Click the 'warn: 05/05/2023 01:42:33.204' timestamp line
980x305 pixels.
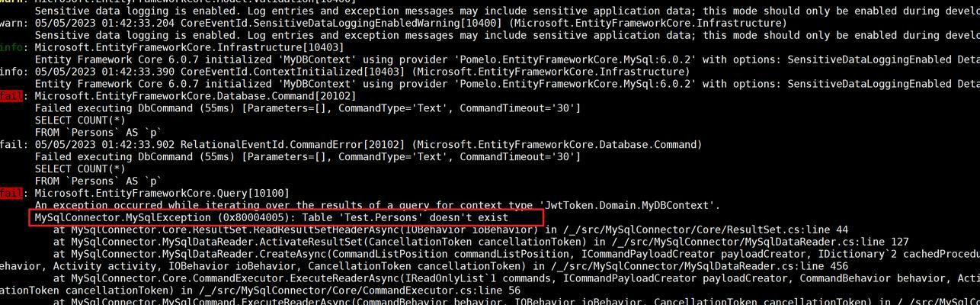point(393,23)
